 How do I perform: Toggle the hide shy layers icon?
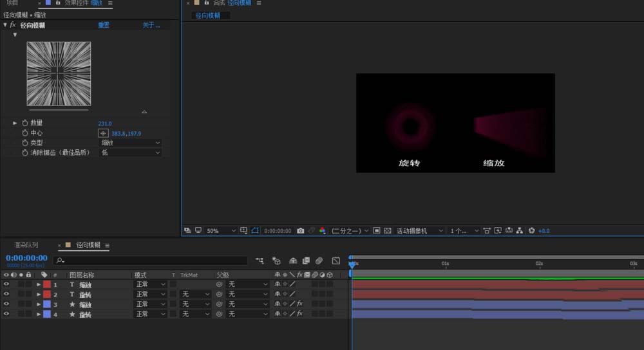pyautogui.click(x=293, y=261)
